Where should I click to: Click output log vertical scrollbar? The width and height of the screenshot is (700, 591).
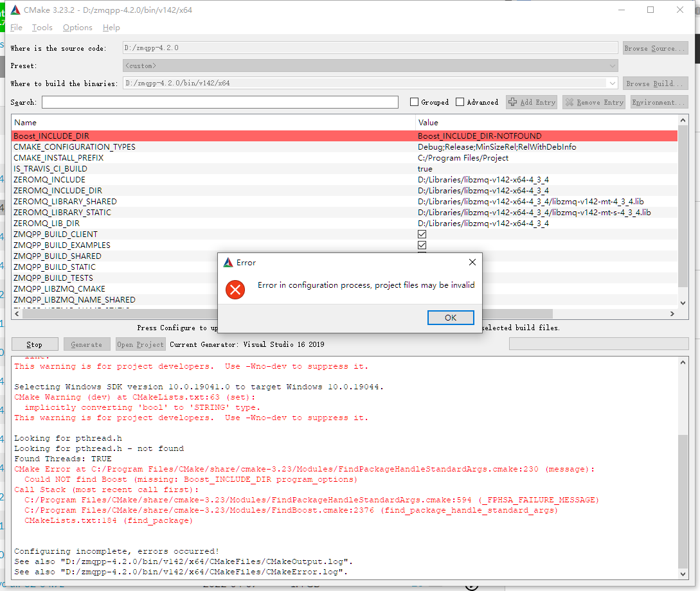tap(683, 501)
